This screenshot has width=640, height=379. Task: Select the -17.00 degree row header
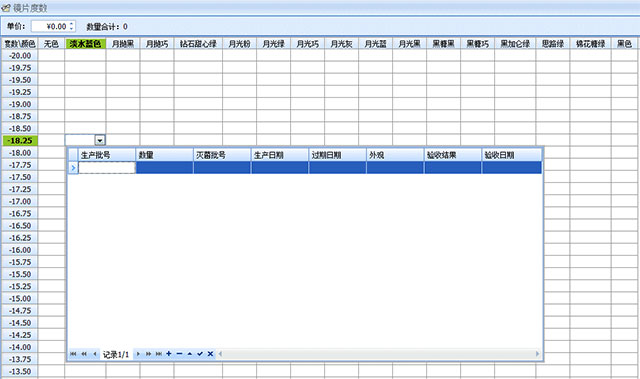click(20, 201)
